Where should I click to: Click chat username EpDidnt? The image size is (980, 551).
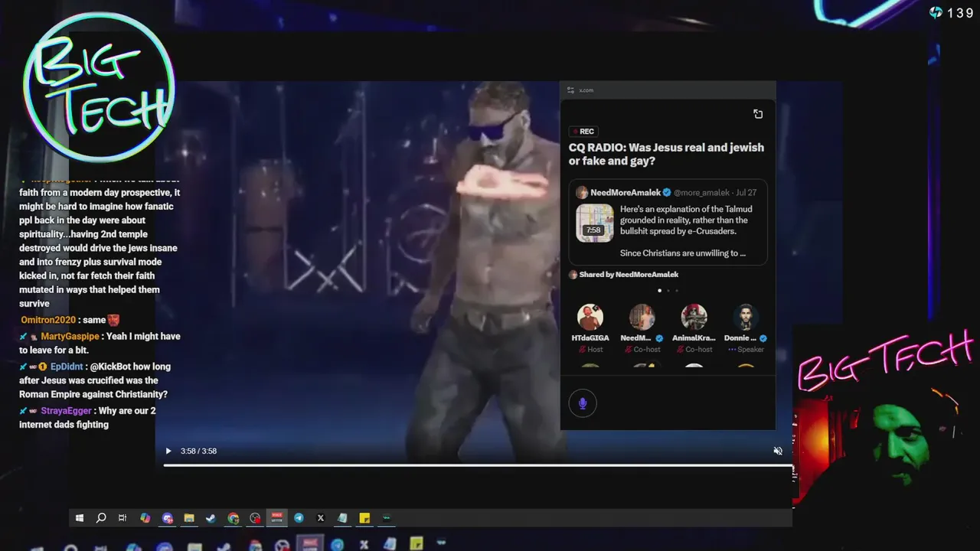tap(67, 367)
